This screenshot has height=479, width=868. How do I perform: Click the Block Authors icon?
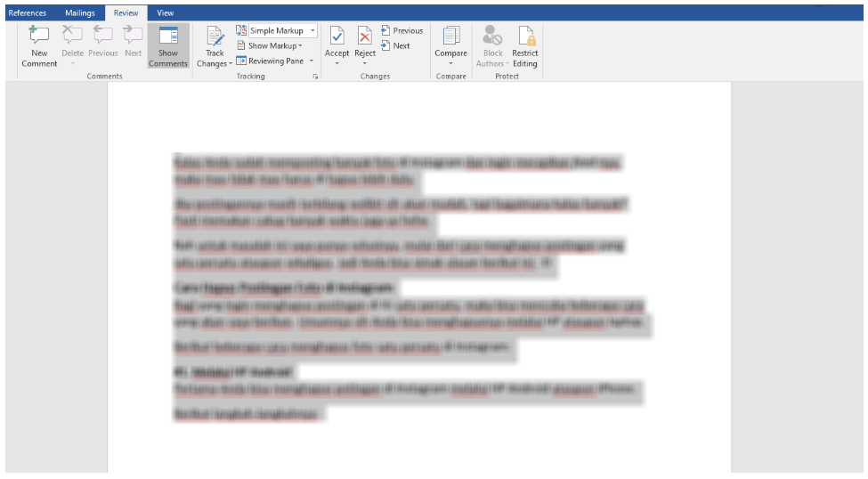[492, 36]
